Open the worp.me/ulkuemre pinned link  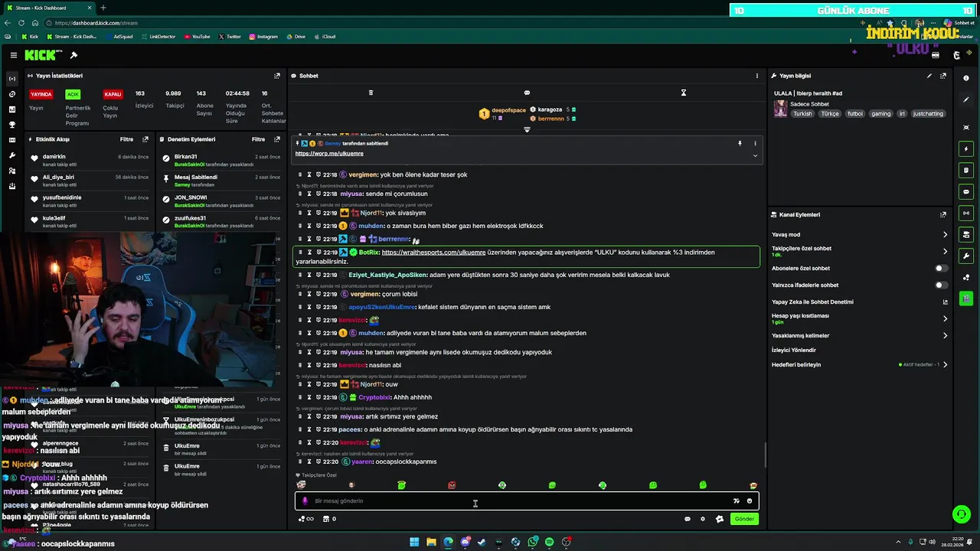[329, 154]
